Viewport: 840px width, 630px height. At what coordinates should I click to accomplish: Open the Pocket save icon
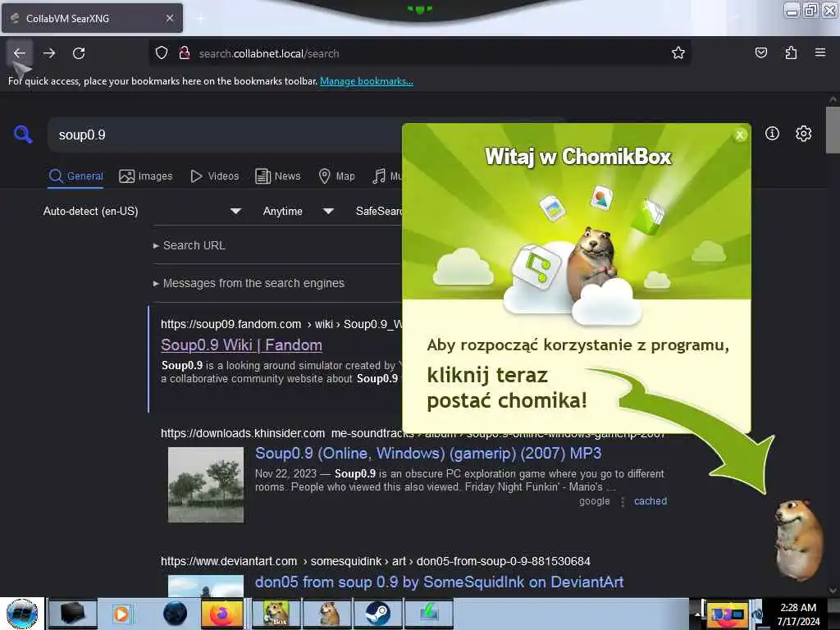click(760, 52)
